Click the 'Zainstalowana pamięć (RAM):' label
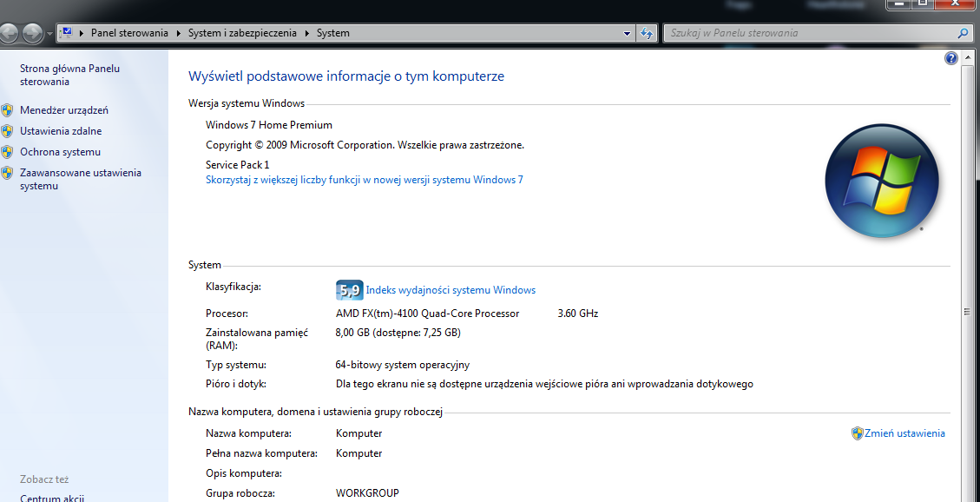Screen dimensions: 980x502 click(x=257, y=339)
